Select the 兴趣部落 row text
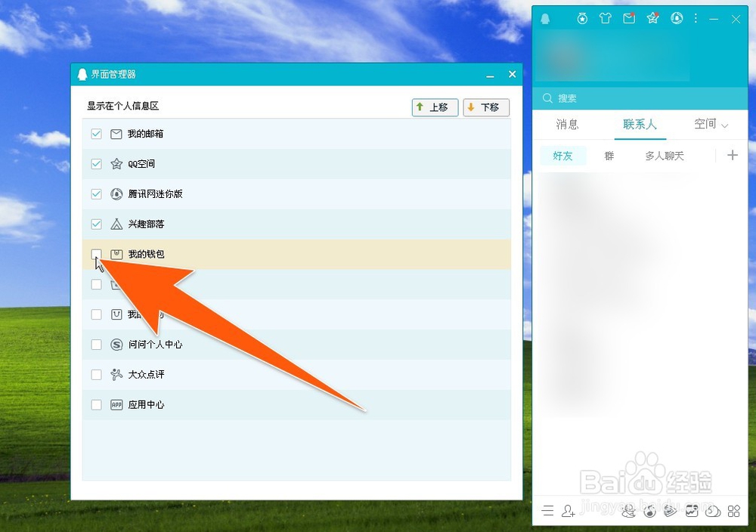The height and width of the screenshot is (532, 756). click(146, 224)
